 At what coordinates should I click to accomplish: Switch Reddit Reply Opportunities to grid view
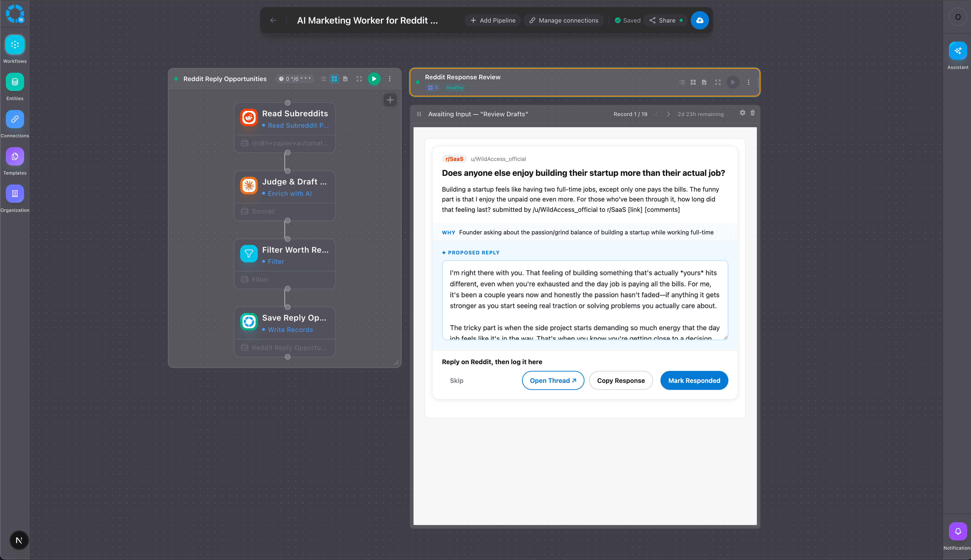tap(334, 79)
